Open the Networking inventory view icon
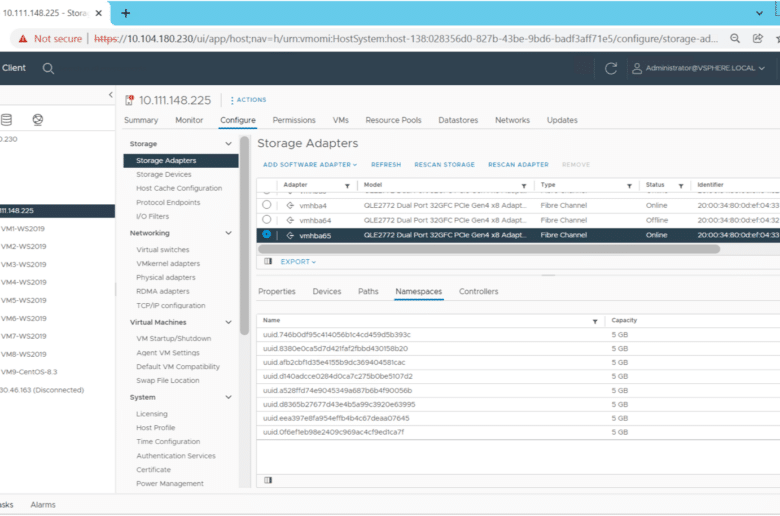Viewport: 780px width, 516px height. [x=38, y=119]
